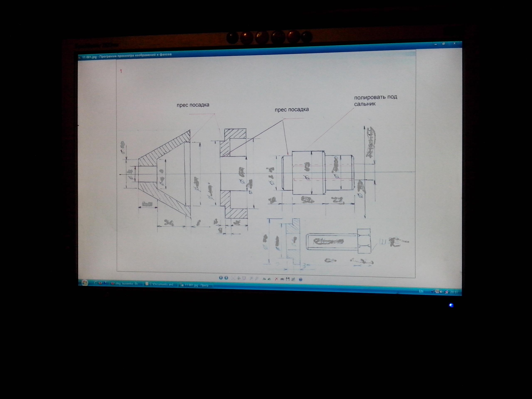This screenshot has height=399, width=532.
Task: Save a copy with floppy icon
Action: click(288, 279)
